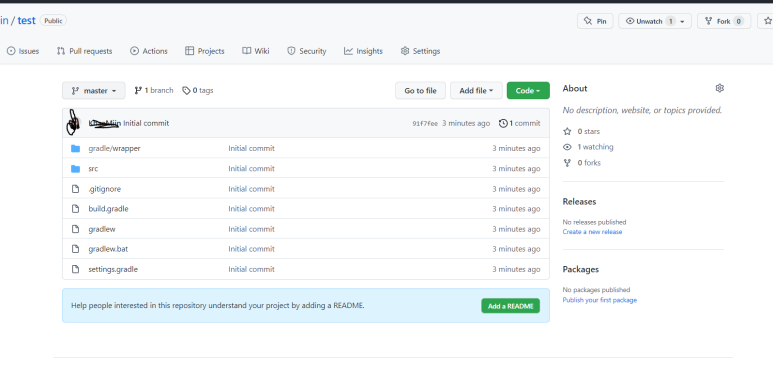Click the Releases heading
The height and width of the screenshot is (369, 773).
tap(579, 201)
